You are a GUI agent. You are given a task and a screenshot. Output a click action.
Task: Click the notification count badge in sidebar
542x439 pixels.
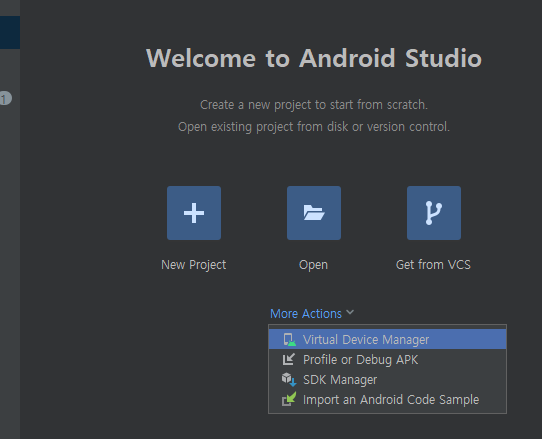coord(6,99)
